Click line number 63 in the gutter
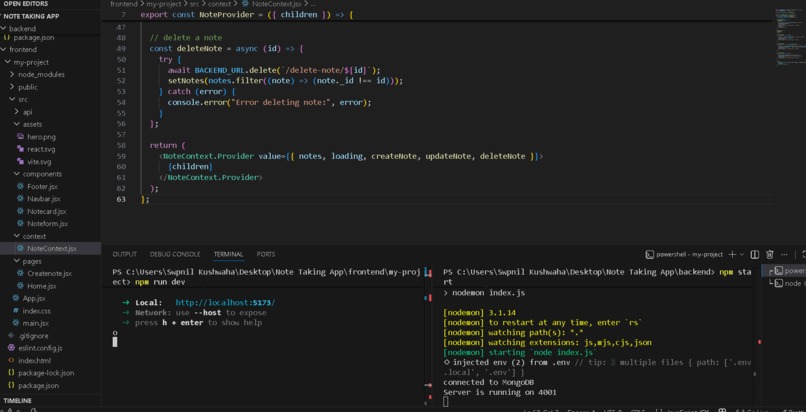Image resolution: width=806 pixels, height=412 pixels. [x=121, y=199]
